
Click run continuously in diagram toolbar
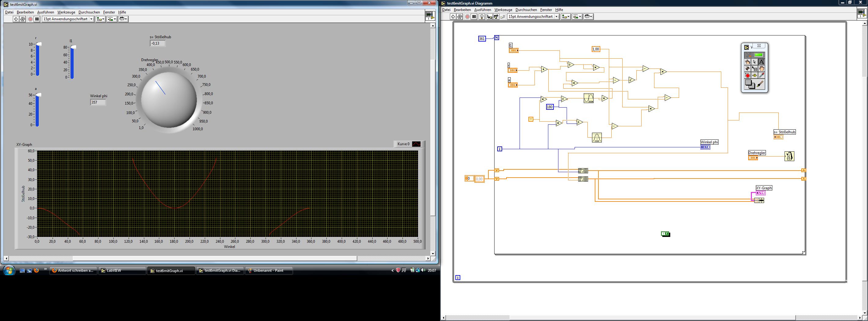tap(460, 17)
